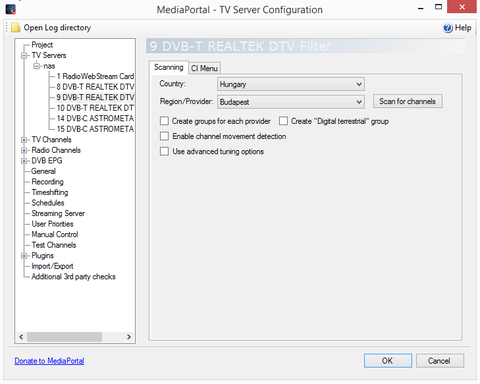Click the Open Log directory folder icon
Image resolution: width=480 pixels, height=384 pixels.
pos(16,28)
